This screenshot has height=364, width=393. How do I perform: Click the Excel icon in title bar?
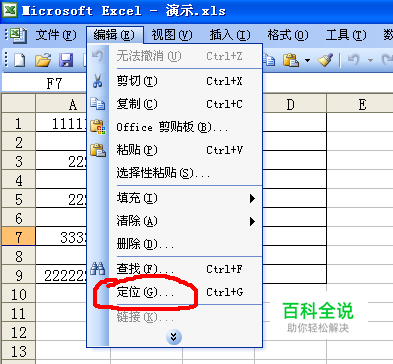[10, 10]
